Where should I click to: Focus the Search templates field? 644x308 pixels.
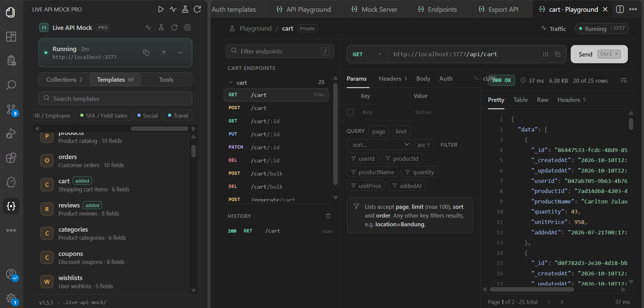tap(115, 99)
